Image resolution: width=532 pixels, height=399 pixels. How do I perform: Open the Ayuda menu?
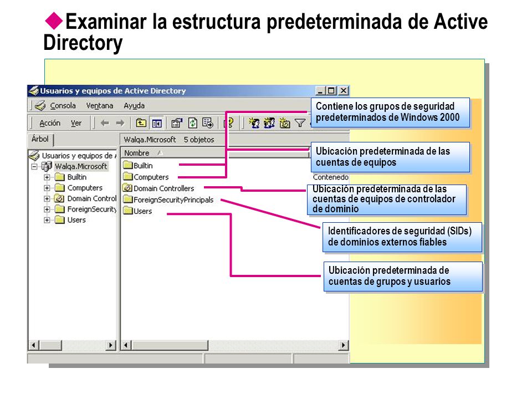(134, 105)
